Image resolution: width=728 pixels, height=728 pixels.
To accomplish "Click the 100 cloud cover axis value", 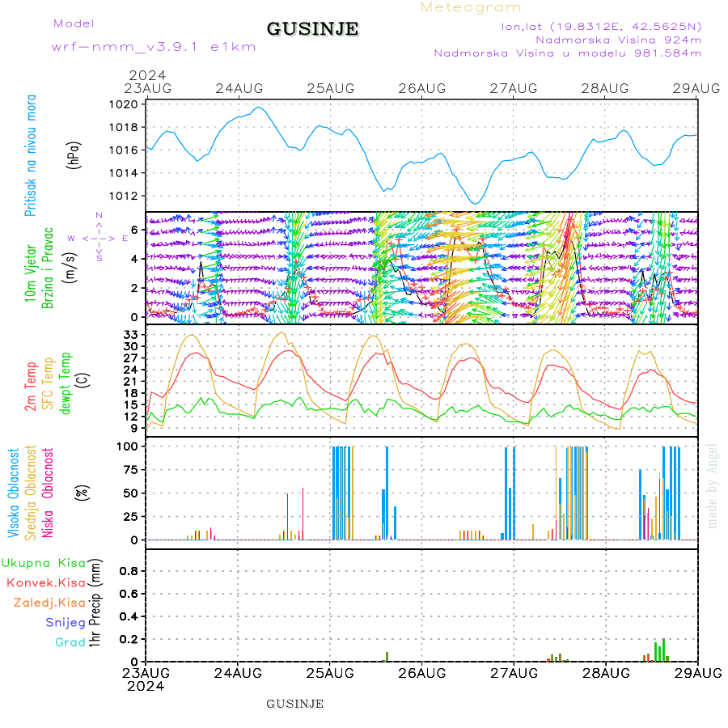I will click(127, 447).
